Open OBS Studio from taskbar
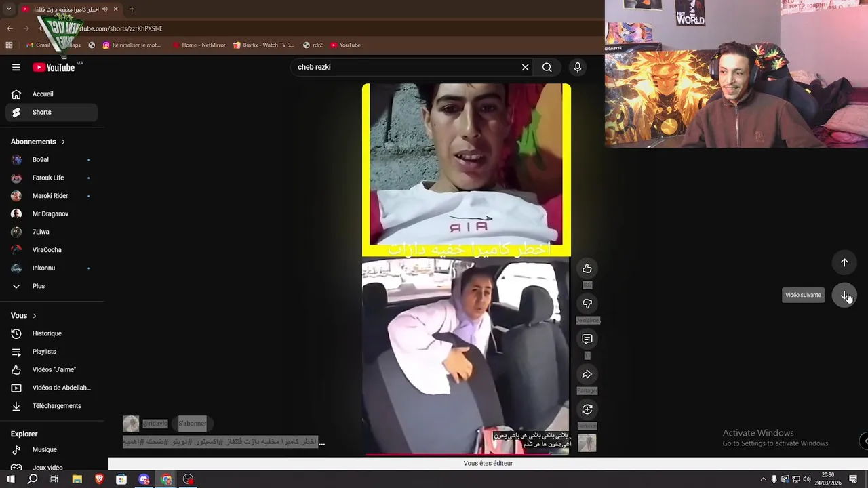Viewport: 868px width, 488px height. click(x=189, y=479)
